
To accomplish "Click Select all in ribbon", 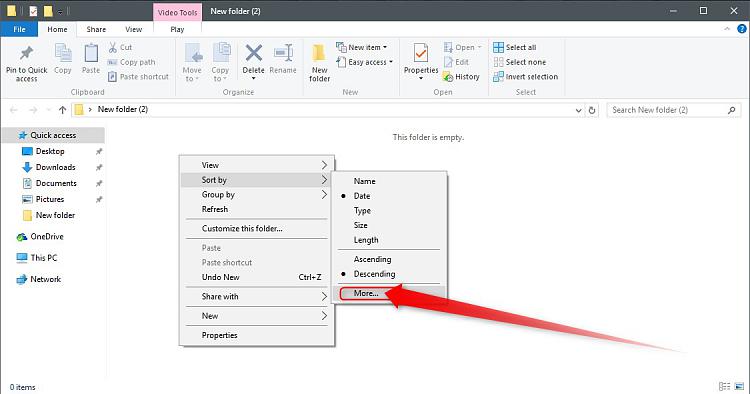I will [x=515, y=47].
